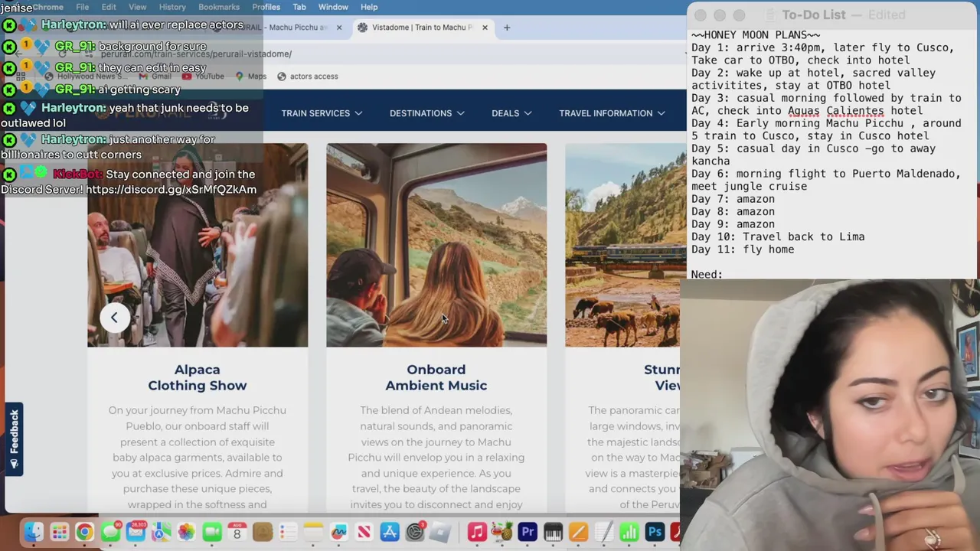The image size is (980, 551).
Task: Launch Photoshop from the dock
Action: pyautogui.click(x=655, y=532)
